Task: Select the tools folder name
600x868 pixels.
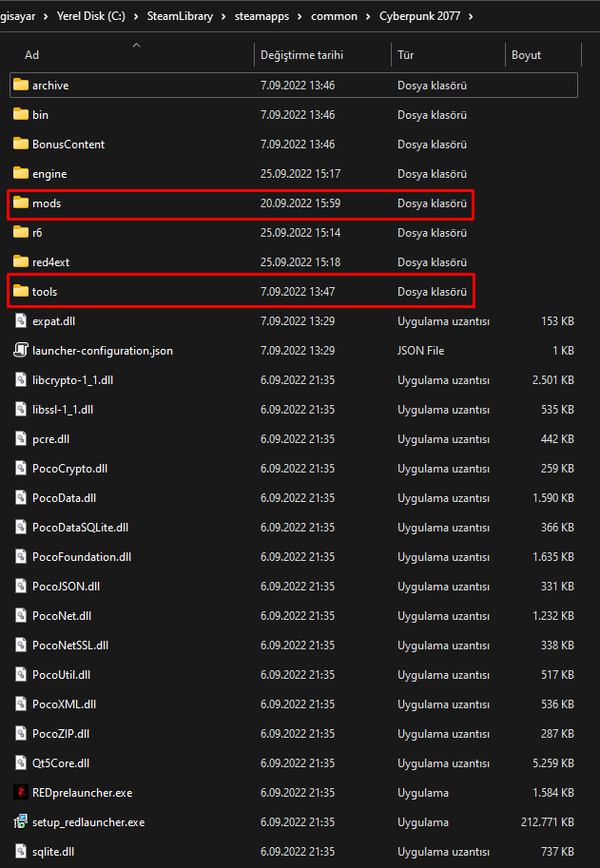Action: (x=45, y=291)
